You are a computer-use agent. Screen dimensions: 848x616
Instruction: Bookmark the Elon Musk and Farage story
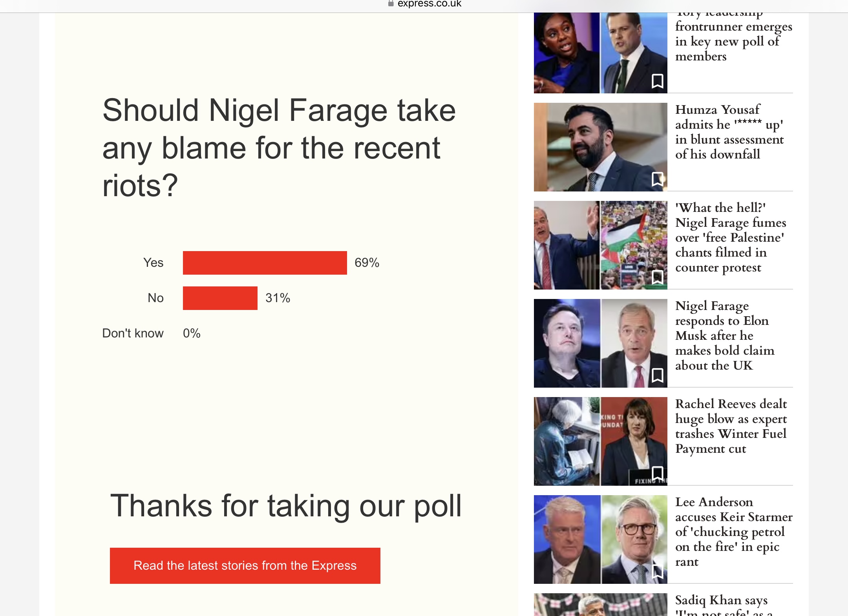coord(658,375)
